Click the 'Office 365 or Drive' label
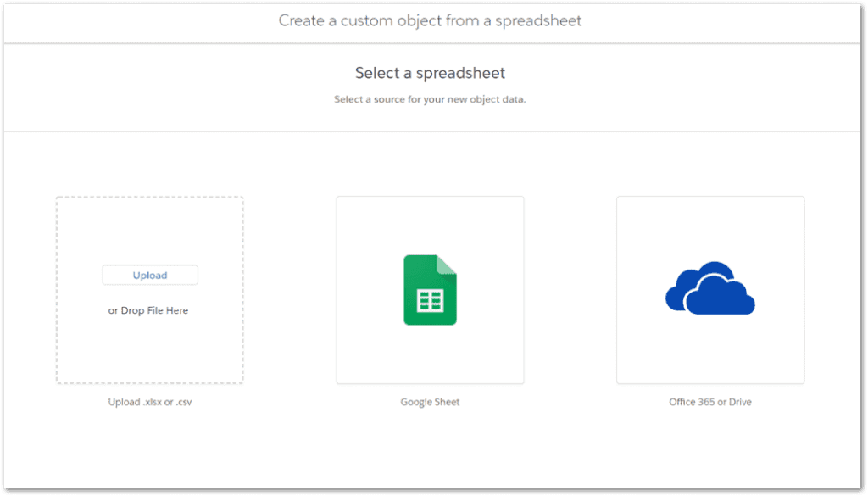The image size is (868, 496). pyautogui.click(x=710, y=402)
